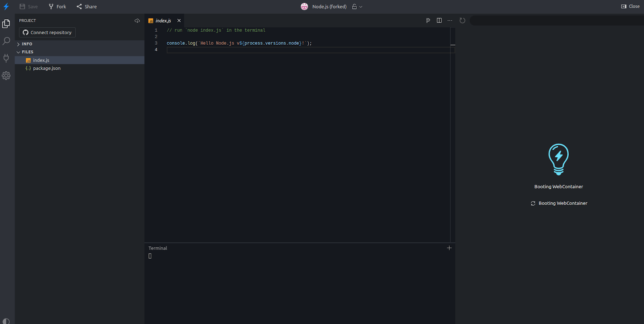Toggle the theme contrast icon

[x=6, y=321]
